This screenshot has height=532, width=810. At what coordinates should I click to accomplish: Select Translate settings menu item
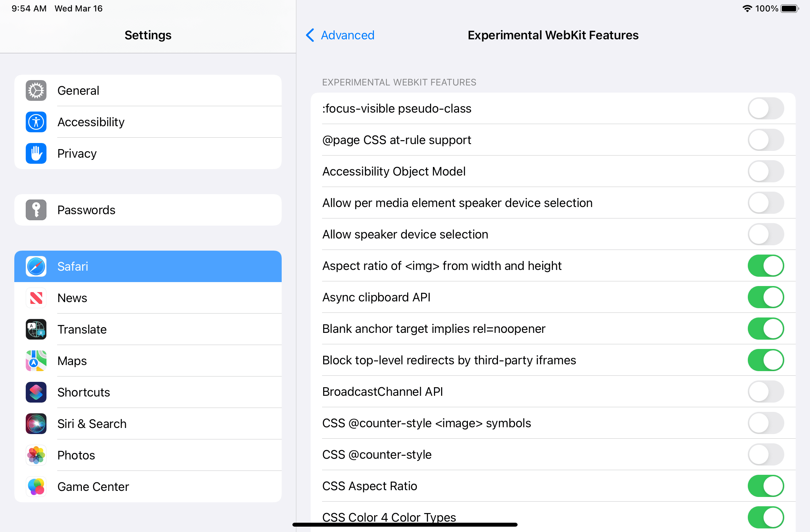click(148, 329)
